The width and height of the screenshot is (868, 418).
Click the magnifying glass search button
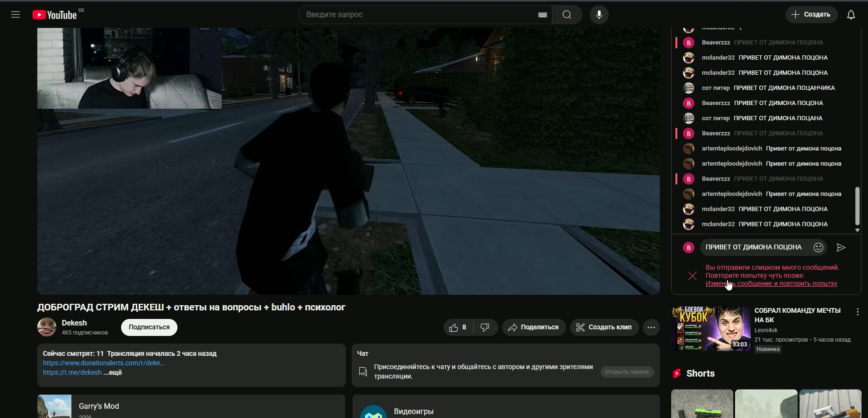[x=567, y=15]
